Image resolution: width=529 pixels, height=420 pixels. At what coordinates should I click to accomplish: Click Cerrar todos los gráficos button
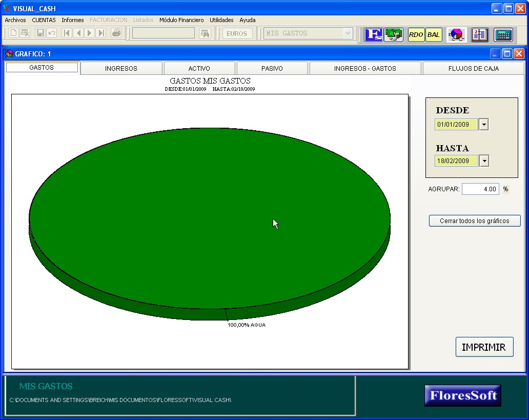(474, 221)
